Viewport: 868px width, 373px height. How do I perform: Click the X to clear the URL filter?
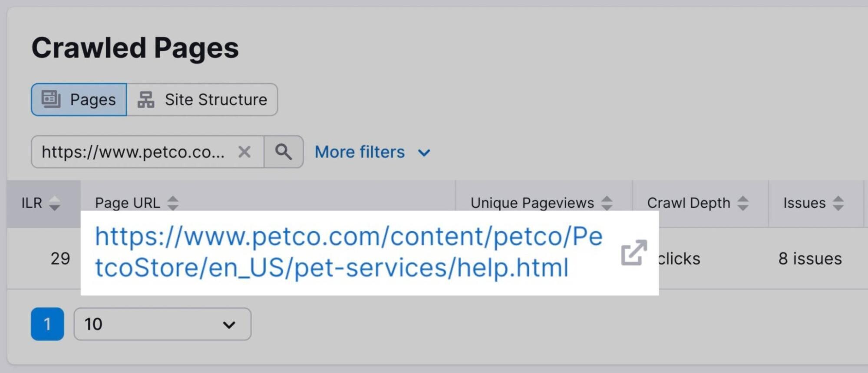245,152
